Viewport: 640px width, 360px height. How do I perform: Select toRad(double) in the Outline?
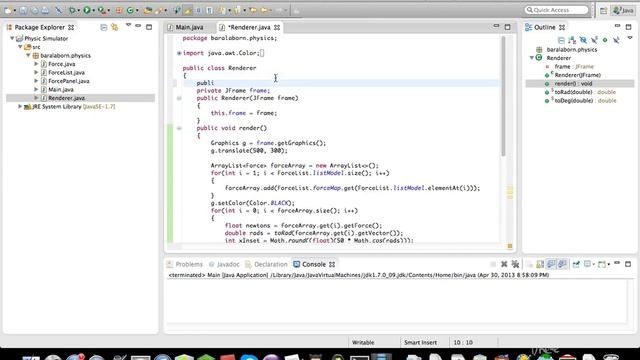coord(585,92)
